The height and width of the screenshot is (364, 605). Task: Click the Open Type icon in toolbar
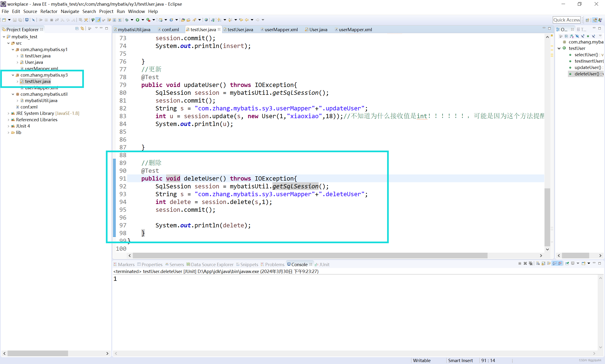tap(183, 20)
